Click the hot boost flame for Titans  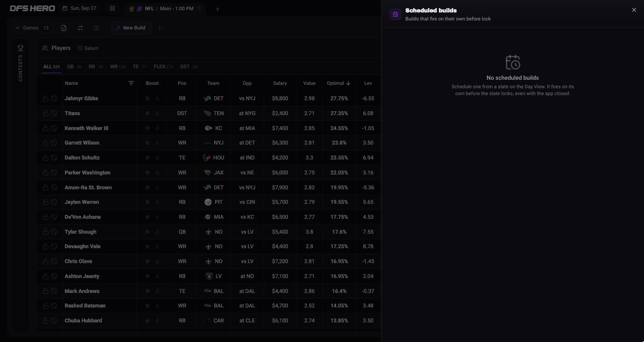tap(157, 113)
